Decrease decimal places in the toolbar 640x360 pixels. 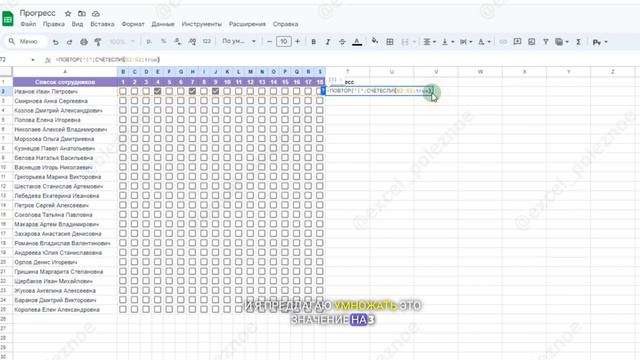pyautogui.click(x=178, y=42)
